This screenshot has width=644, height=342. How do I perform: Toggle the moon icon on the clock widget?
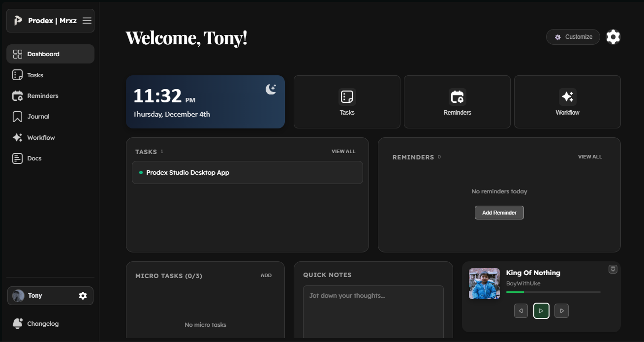(271, 89)
